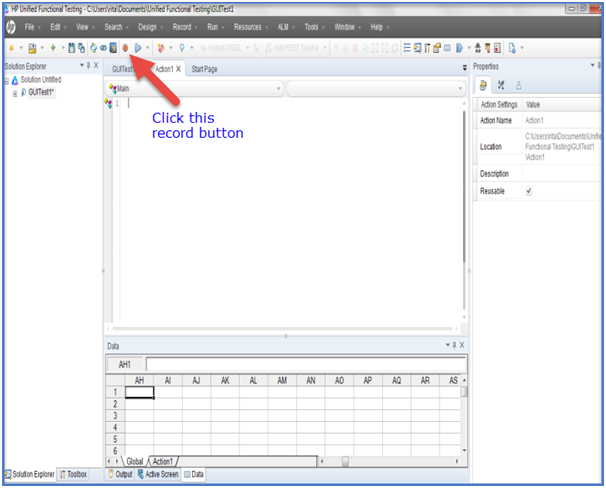The width and height of the screenshot is (606, 488).
Task: Click the binoculars-style icon in toolbar
Action: [x=478, y=48]
